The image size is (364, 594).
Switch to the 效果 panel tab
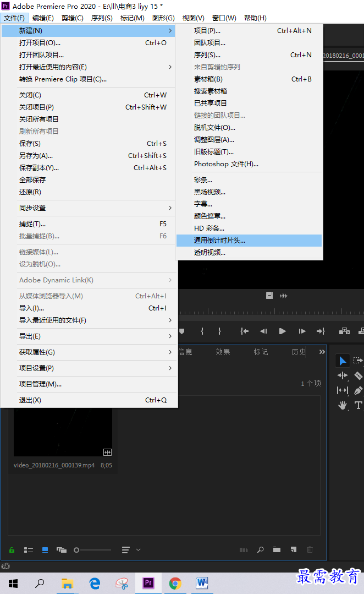[x=223, y=352]
